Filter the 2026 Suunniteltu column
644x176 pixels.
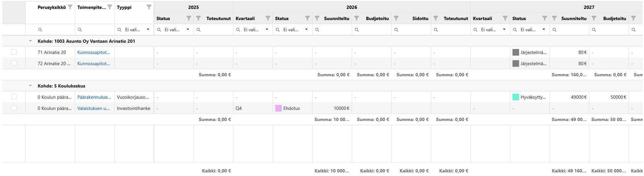click(x=317, y=18)
